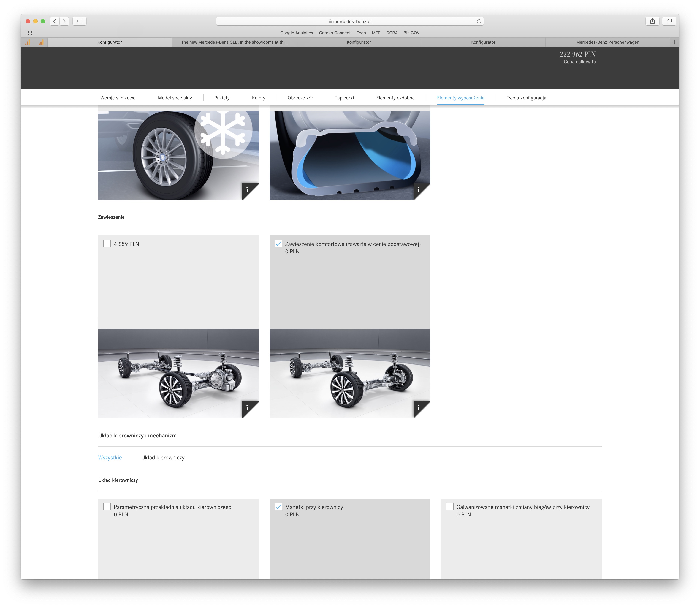Go to Kolory section
The width and height of the screenshot is (700, 607).
(258, 98)
